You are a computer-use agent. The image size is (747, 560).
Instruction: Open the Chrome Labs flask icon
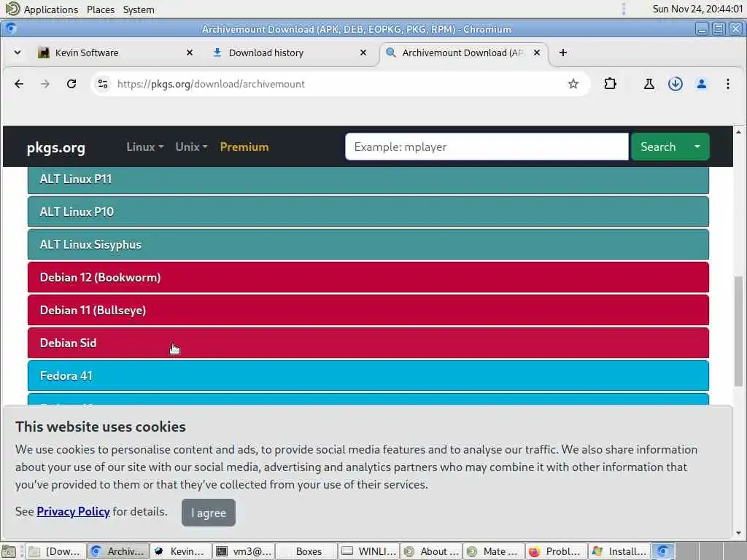[x=649, y=84]
